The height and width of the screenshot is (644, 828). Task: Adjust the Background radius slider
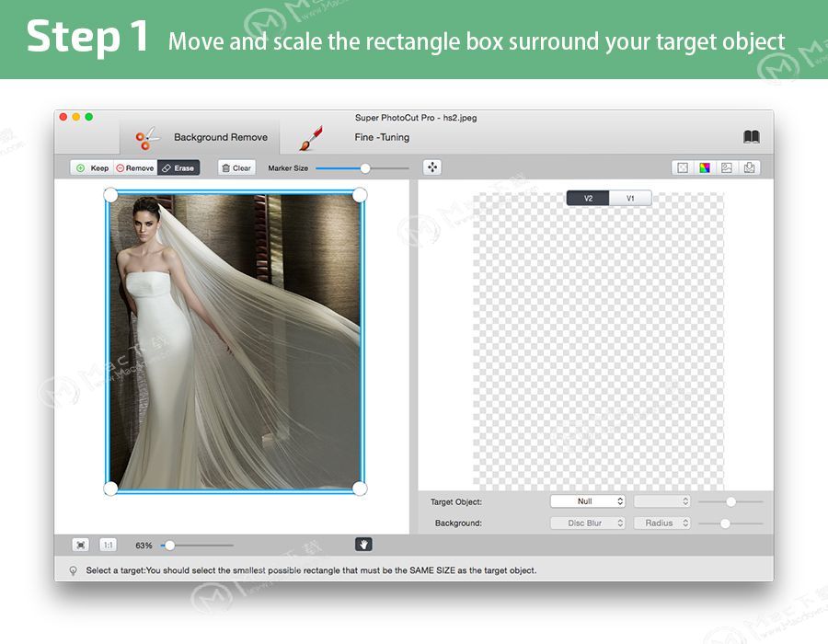(726, 523)
